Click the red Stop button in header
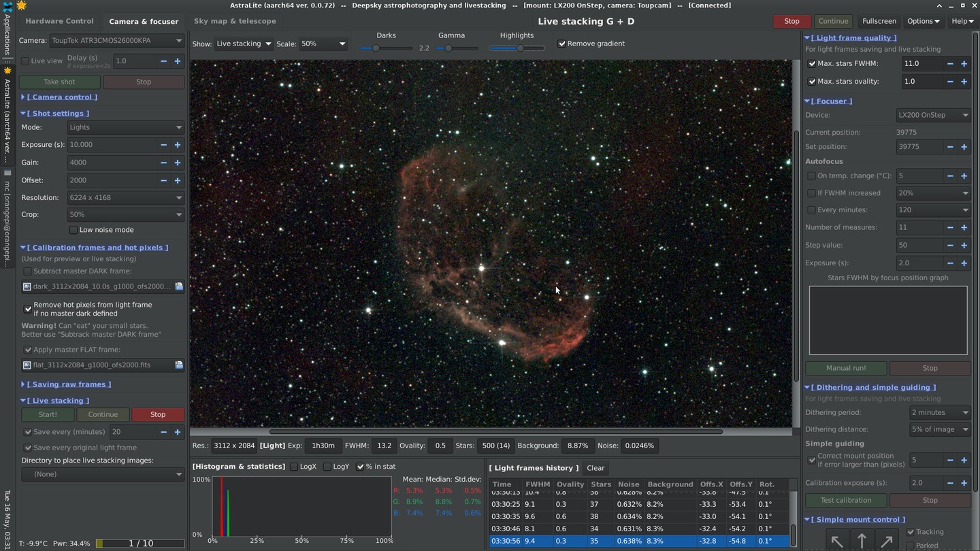 pyautogui.click(x=791, y=21)
